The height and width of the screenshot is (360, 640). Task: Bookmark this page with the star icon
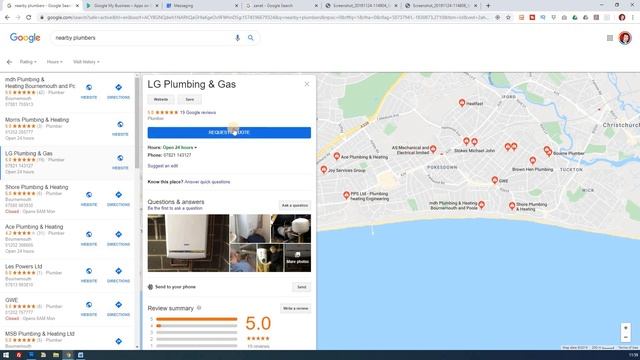(508, 18)
